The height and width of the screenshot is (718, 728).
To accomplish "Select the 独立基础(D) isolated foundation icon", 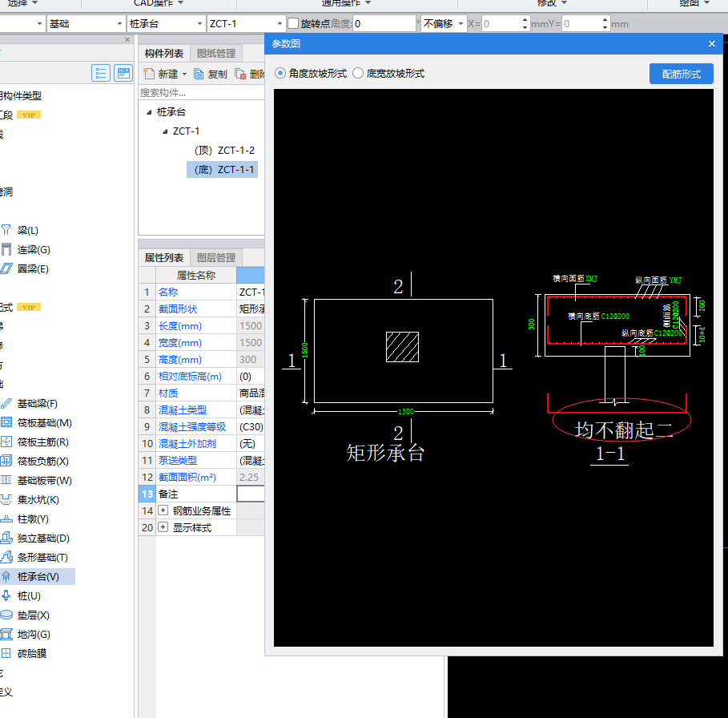I will (x=6, y=538).
